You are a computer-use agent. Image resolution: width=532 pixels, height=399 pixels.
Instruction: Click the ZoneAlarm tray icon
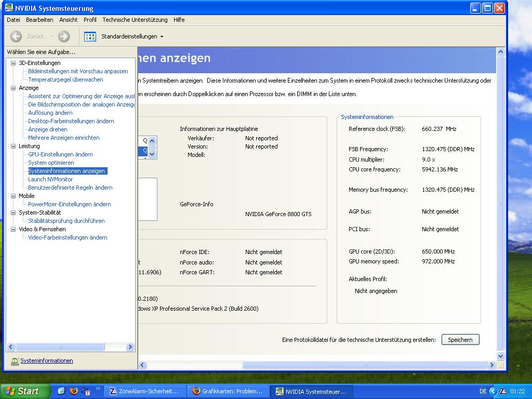pos(503,391)
